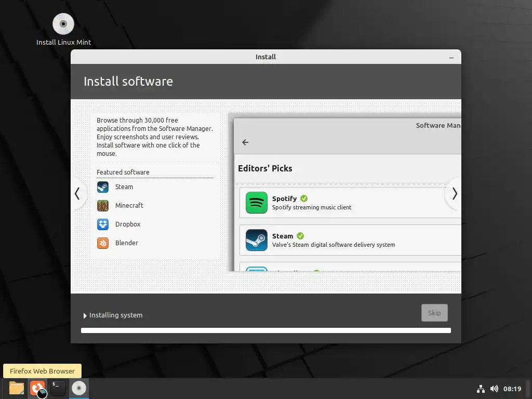The width and height of the screenshot is (532, 399).
Task: Open the Install Linux Mint desktop icon
Action: point(63,30)
